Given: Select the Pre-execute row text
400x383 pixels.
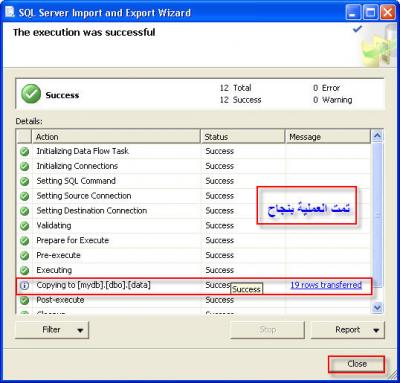Looking at the screenshot, I should point(58,255).
